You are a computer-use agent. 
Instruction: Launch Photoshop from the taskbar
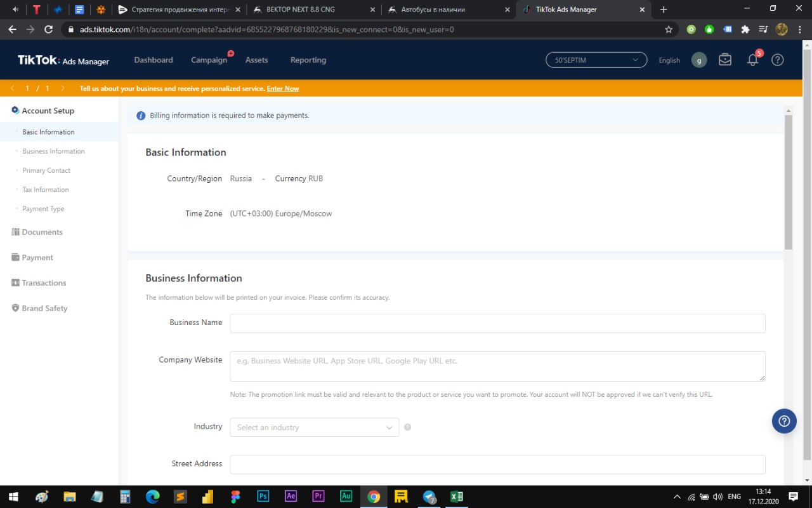point(263,497)
